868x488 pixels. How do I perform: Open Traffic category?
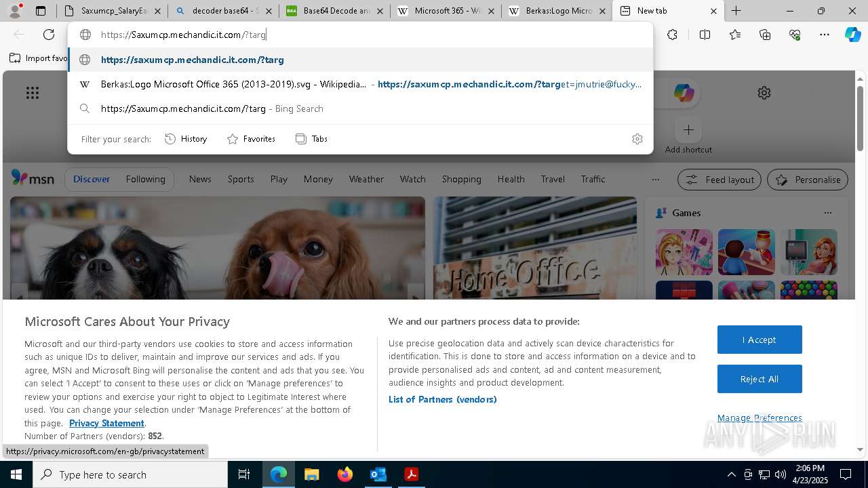pos(593,179)
